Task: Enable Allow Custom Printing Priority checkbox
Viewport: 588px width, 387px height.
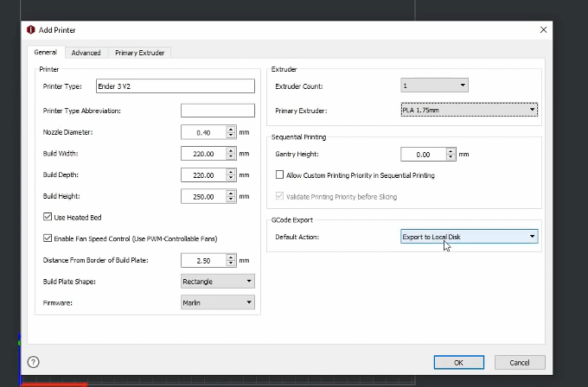Action: click(279, 174)
